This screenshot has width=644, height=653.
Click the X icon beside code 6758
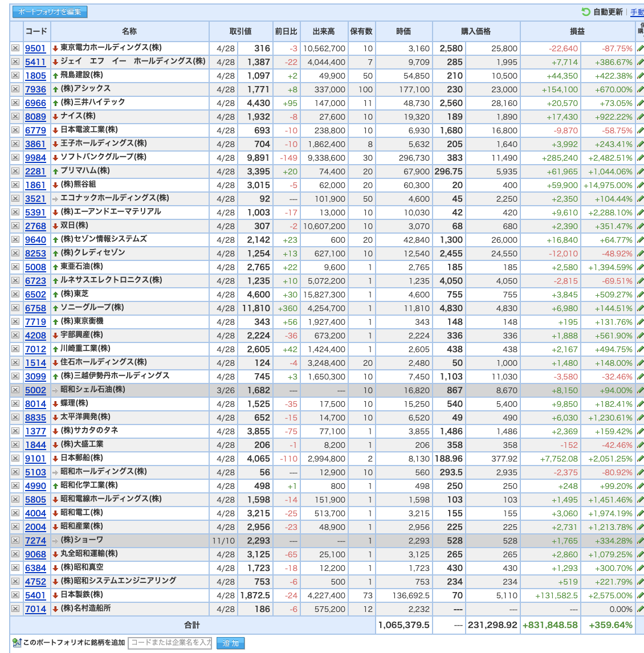coord(15,308)
